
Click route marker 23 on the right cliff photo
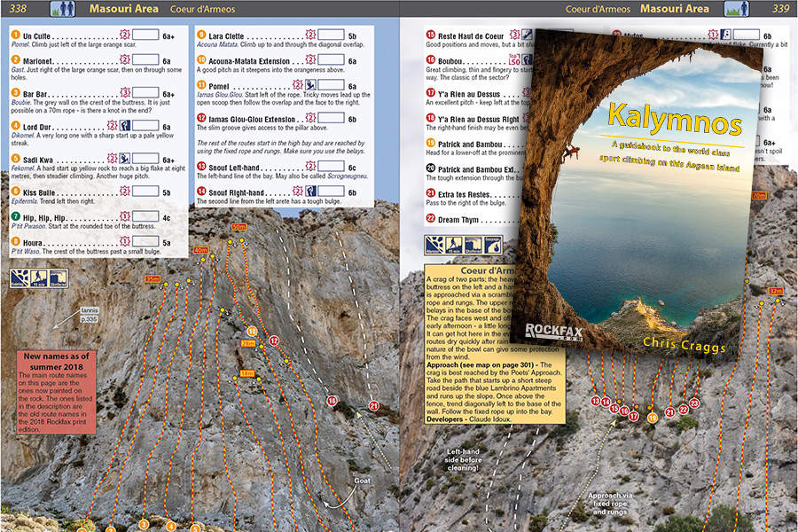click(693, 403)
